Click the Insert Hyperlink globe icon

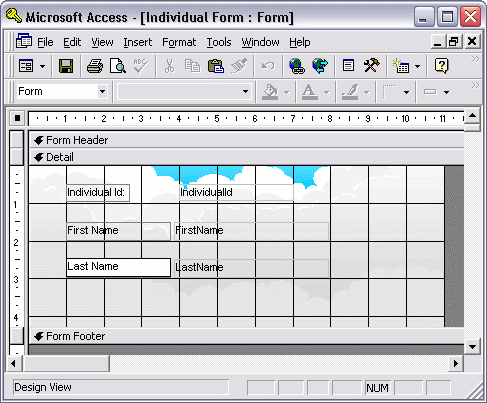pos(297,66)
